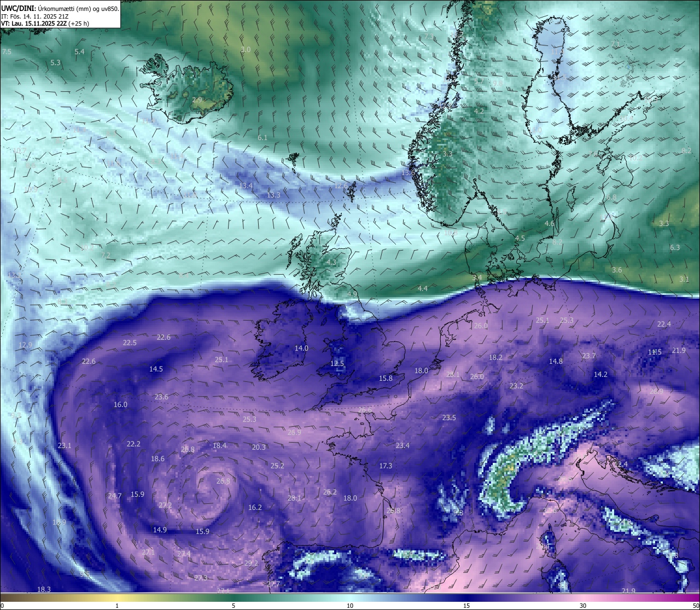Click the title text 'UWC/DINI: Úrkomumætti (mm) og uv850.'

tap(60, 8)
